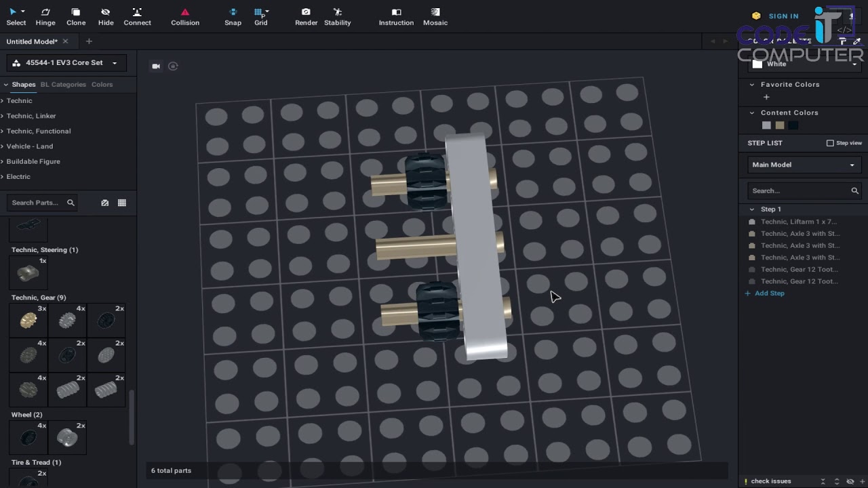This screenshot has height=488, width=868.
Task: Collapse the Content Colors section
Action: [x=752, y=113]
